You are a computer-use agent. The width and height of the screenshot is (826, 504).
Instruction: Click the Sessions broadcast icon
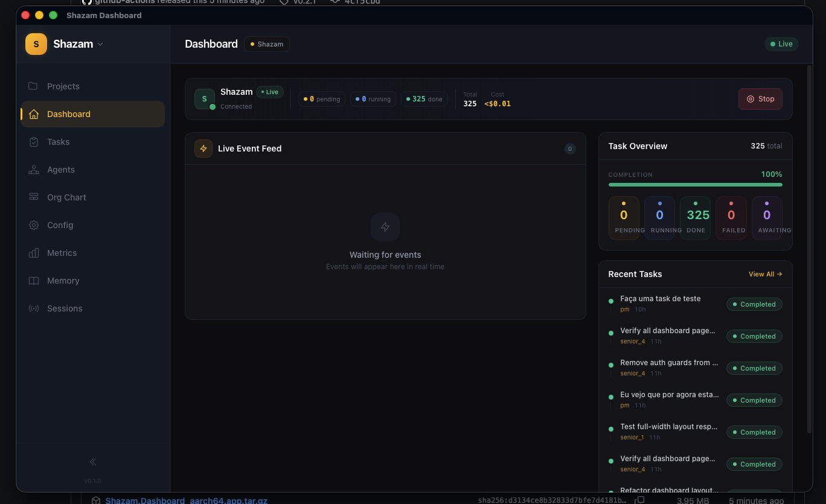pyautogui.click(x=34, y=308)
